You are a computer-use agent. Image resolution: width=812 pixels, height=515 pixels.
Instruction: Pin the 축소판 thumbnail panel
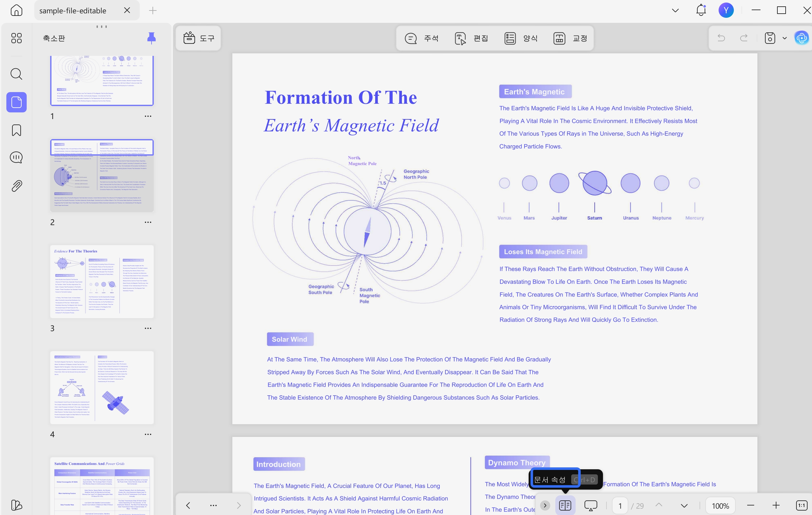(x=152, y=38)
